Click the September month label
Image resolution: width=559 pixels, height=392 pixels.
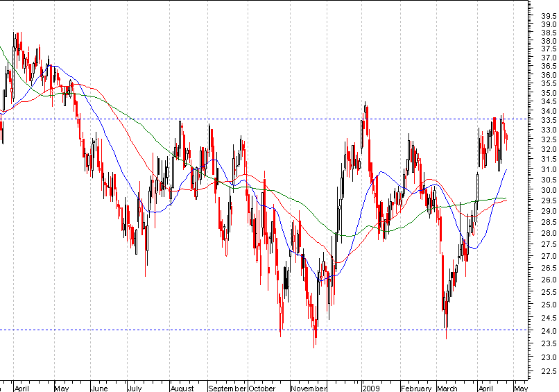tap(227, 388)
